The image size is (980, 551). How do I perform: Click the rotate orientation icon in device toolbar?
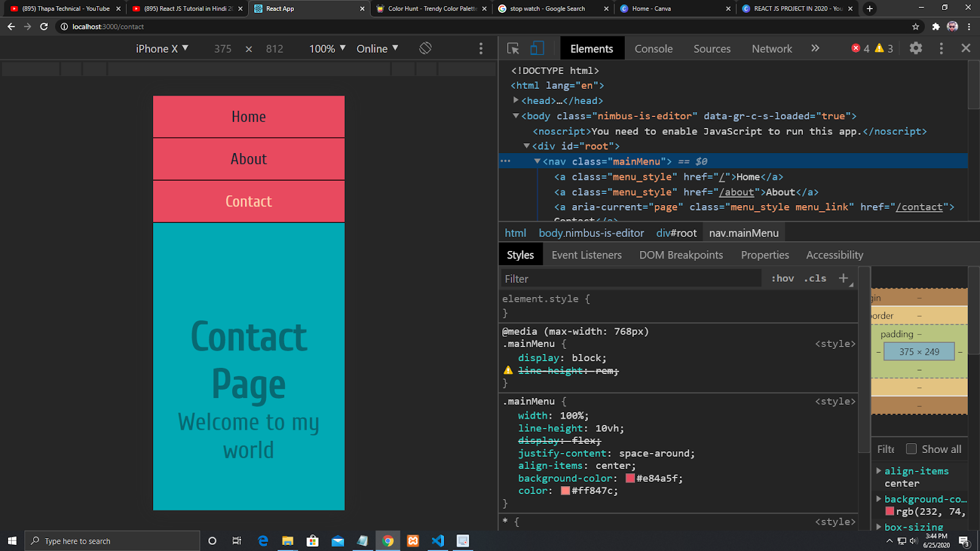425,48
